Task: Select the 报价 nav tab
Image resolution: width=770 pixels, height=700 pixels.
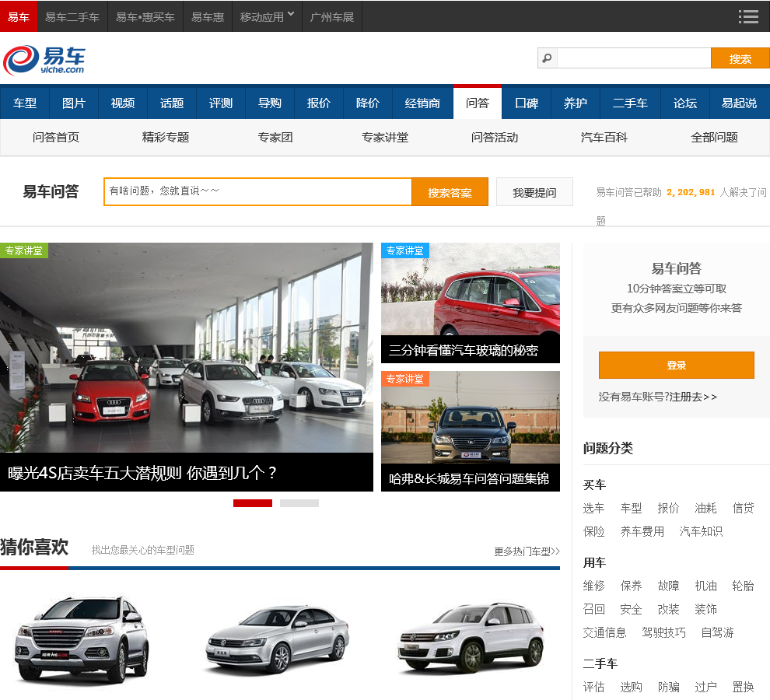Action: click(319, 103)
